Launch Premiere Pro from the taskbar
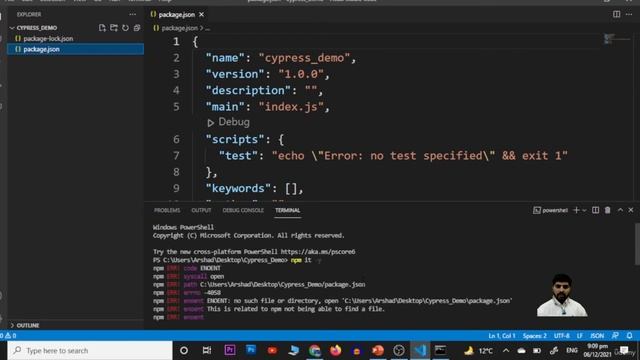Screen dimensions: 640x360 230,350
